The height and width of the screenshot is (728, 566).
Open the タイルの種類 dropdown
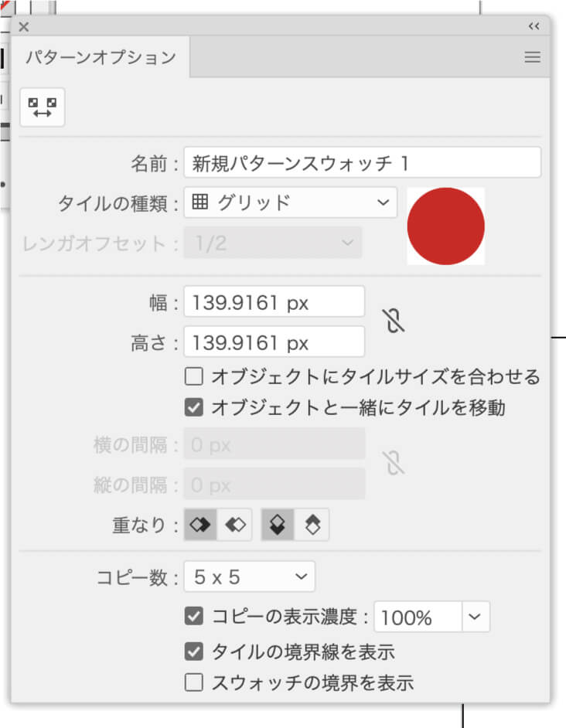[290, 202]
